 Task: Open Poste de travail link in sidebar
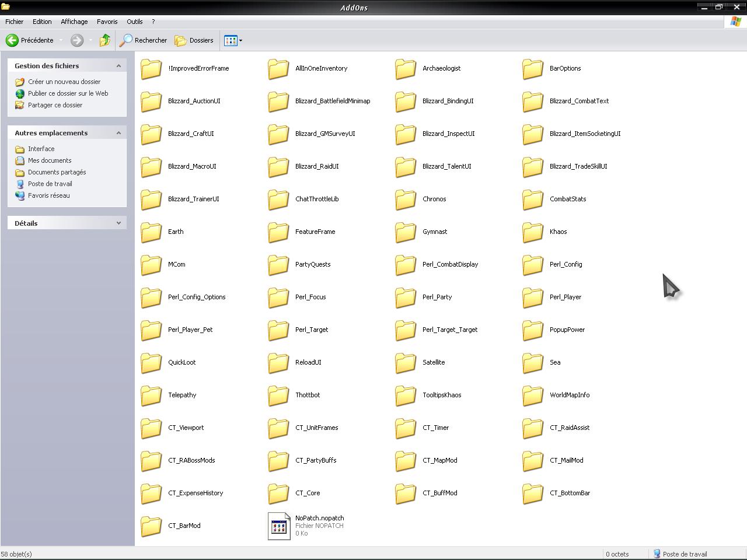(50, 184)
